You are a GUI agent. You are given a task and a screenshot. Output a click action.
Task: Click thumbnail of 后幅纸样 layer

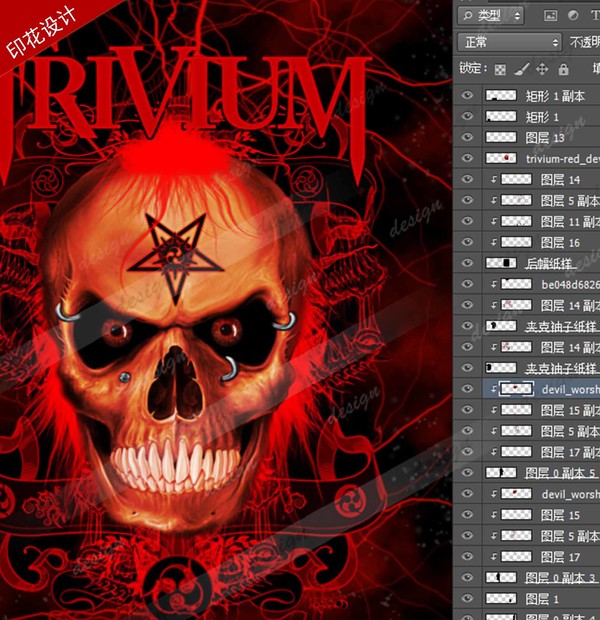point(501,263)
